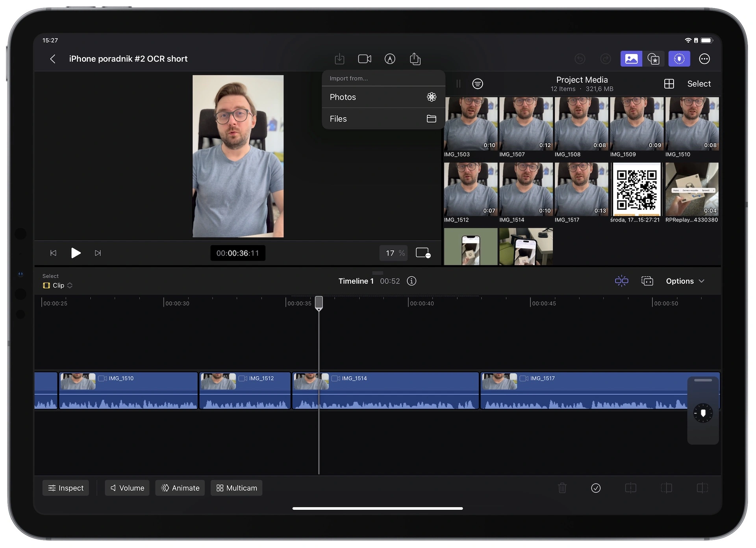Choose Photos from the import menu
756x548 pixels.
pyautogui.click(x=383, y=97)
